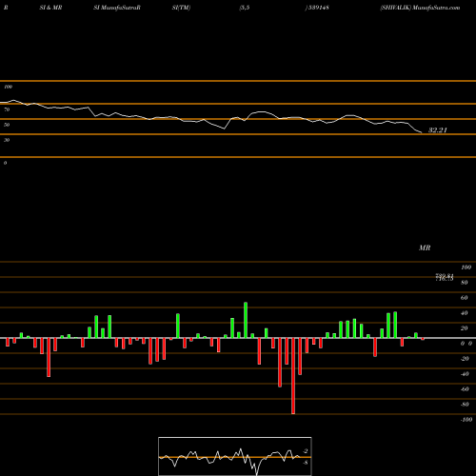Click the 'MR' indicator label
This screenshot has width=476, height=476.
coord(425,248)
